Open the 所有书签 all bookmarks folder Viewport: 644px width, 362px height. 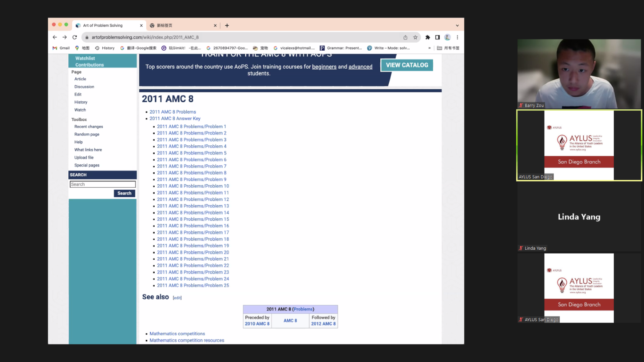pos(448,48)
